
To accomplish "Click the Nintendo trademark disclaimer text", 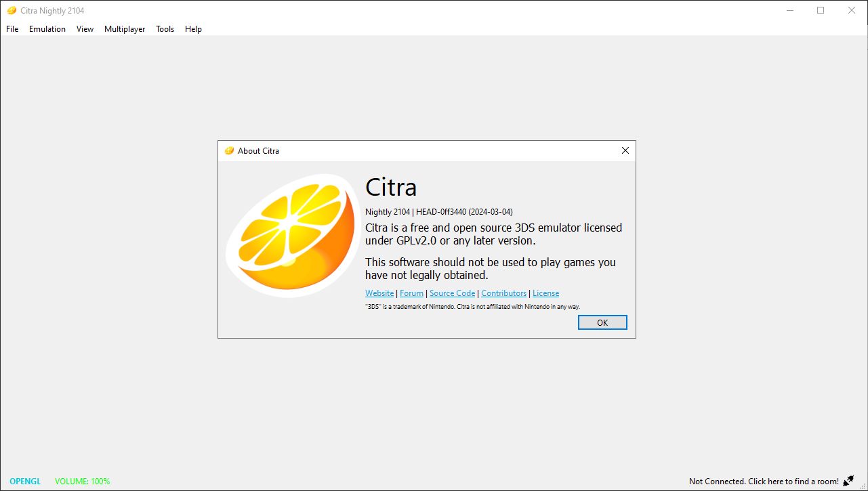I will tap(472, 307).
